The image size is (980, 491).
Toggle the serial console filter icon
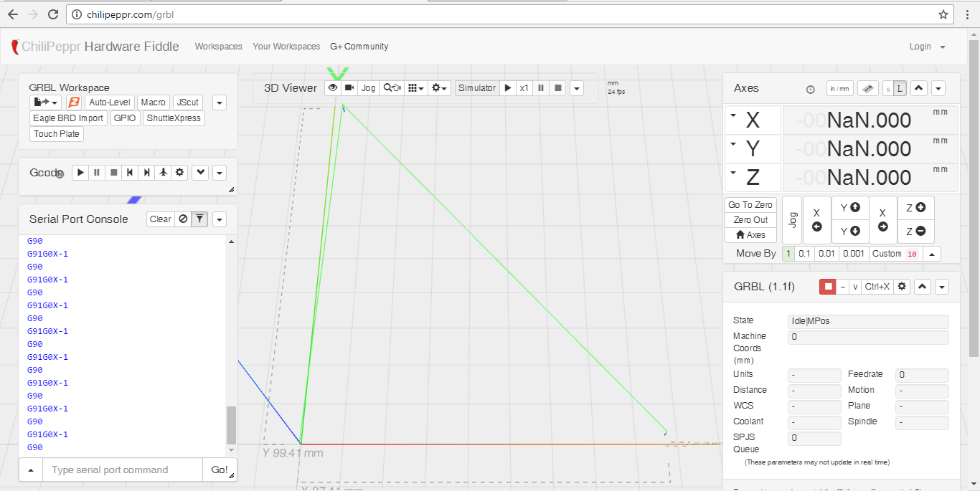(199, 219)
